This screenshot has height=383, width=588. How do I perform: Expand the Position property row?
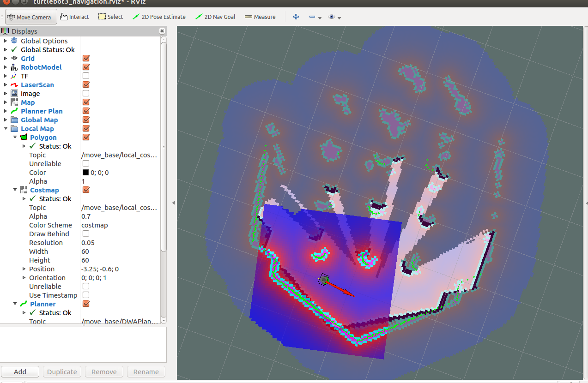(x=24, y=269)
